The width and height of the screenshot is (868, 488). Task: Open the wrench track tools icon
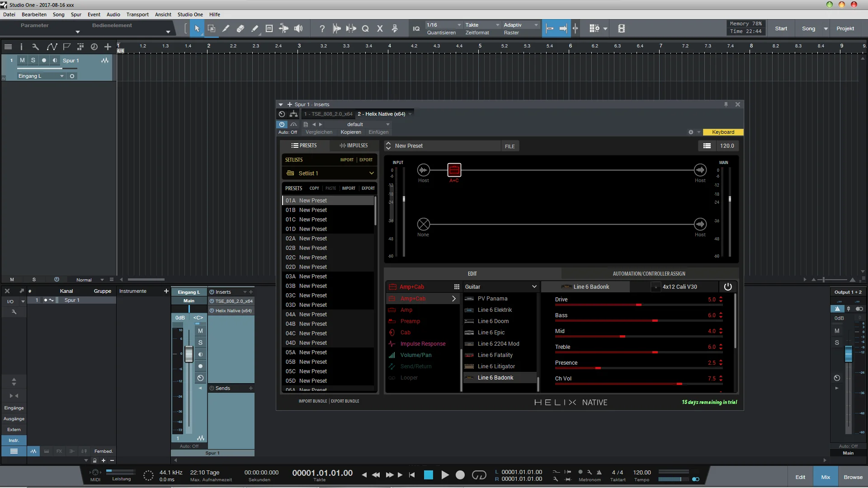[x=35, y=47]
